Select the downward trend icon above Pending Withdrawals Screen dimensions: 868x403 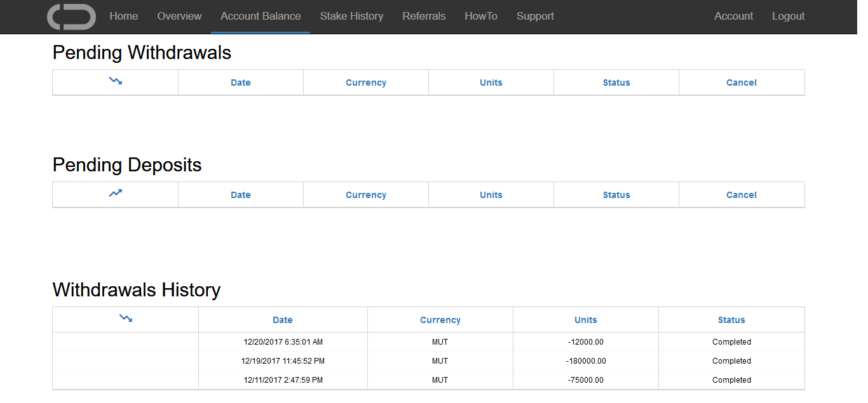tap(115, 82)
